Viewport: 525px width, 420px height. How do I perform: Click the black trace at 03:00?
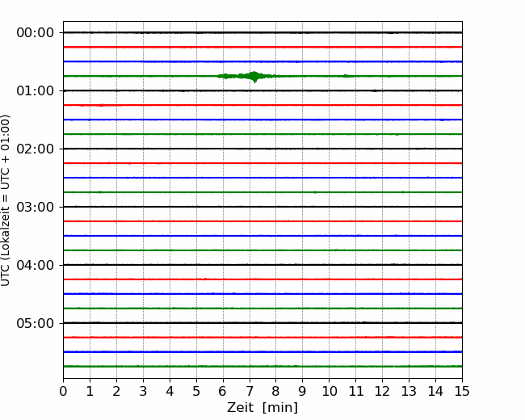pos(262,207)
